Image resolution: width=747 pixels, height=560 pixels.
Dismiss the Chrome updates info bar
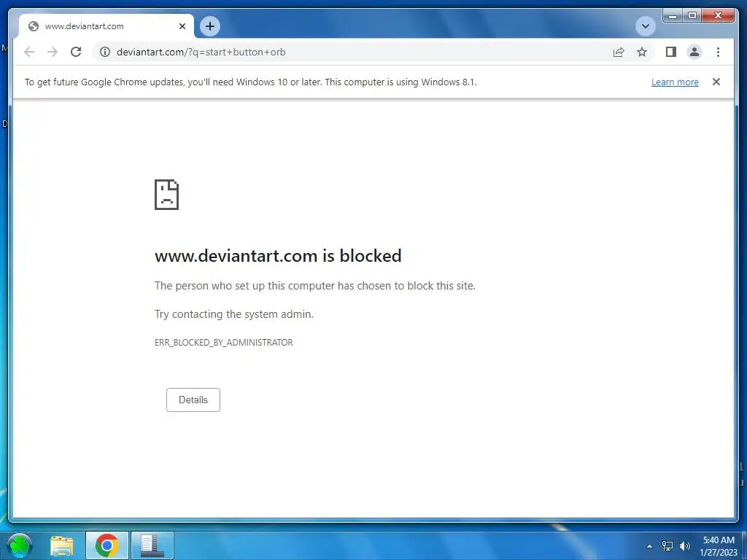716,82
